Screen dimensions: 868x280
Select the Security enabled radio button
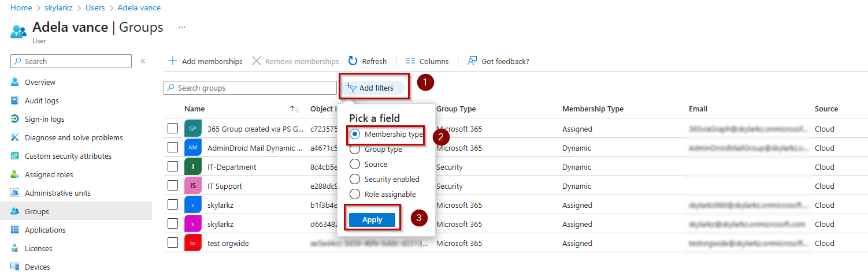(355, 179)
